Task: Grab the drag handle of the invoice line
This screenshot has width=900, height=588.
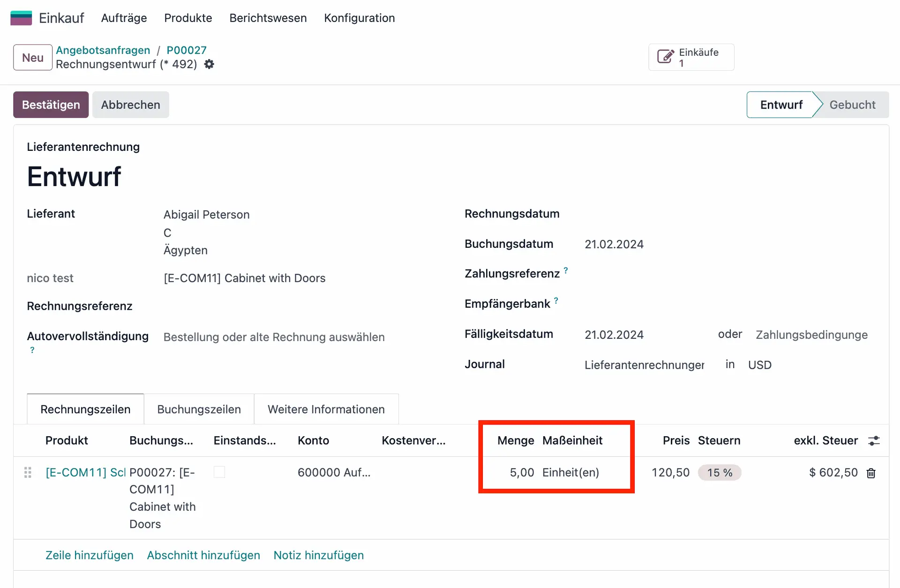Action: tap(28, 472)
